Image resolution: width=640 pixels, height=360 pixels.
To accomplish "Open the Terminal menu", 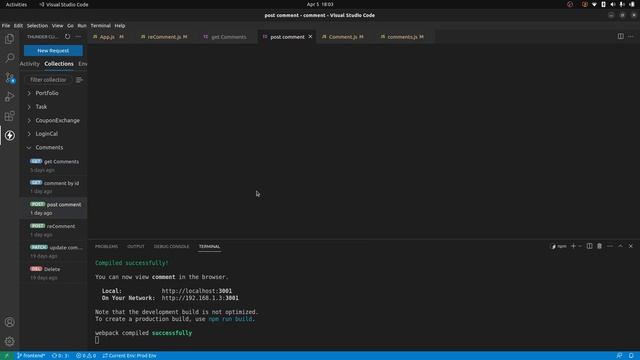I will tap(100, 26).
